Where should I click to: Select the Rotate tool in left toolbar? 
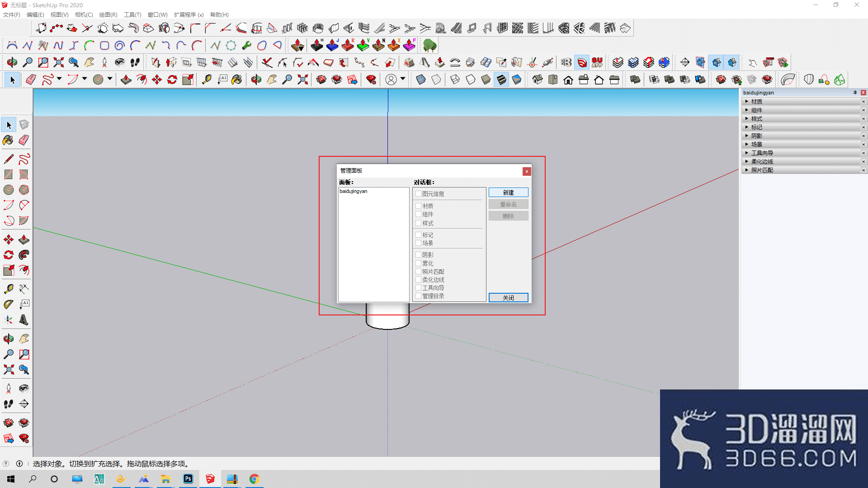click(9, 255)
